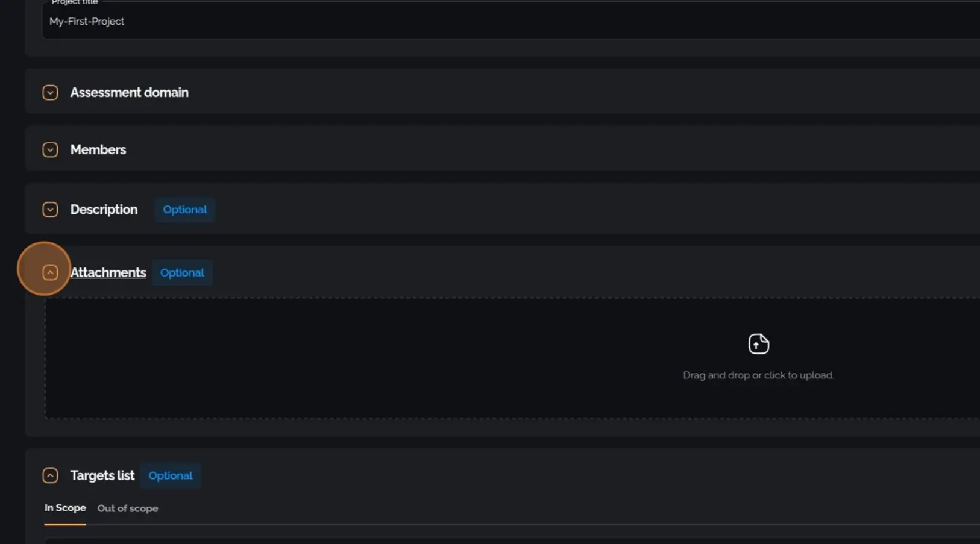Click the chevron icon beside Targets list
The height and width of the screenshot is (544, 980).
coord(50,475)
